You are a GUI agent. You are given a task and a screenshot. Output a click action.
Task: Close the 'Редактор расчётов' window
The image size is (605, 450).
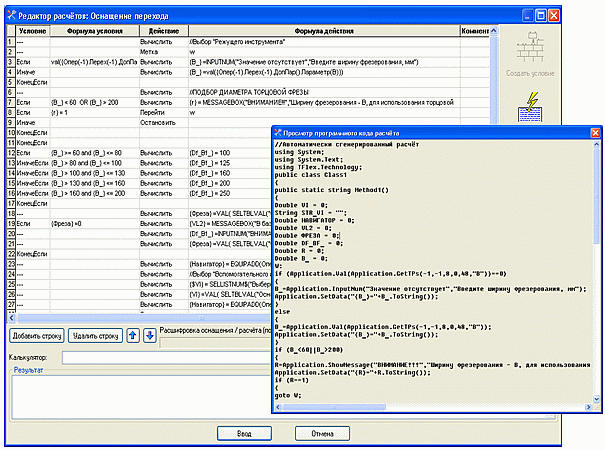click(x=554, y=15)
